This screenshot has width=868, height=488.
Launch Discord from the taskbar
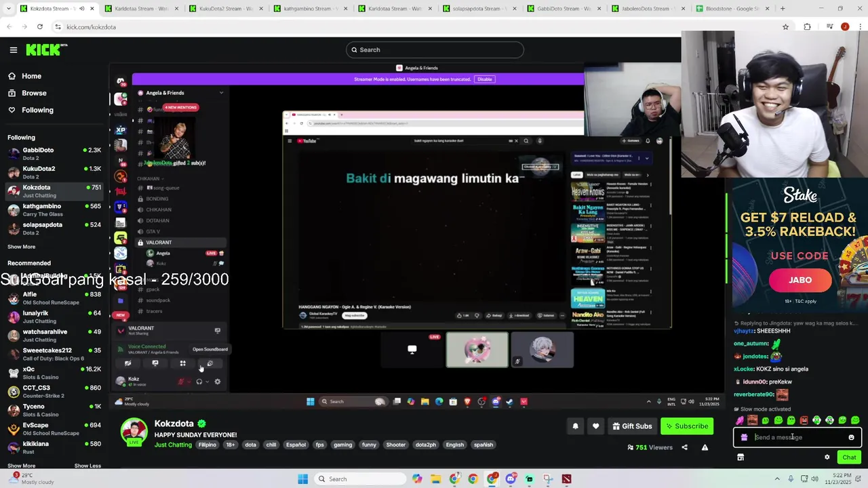coord(511,479)
